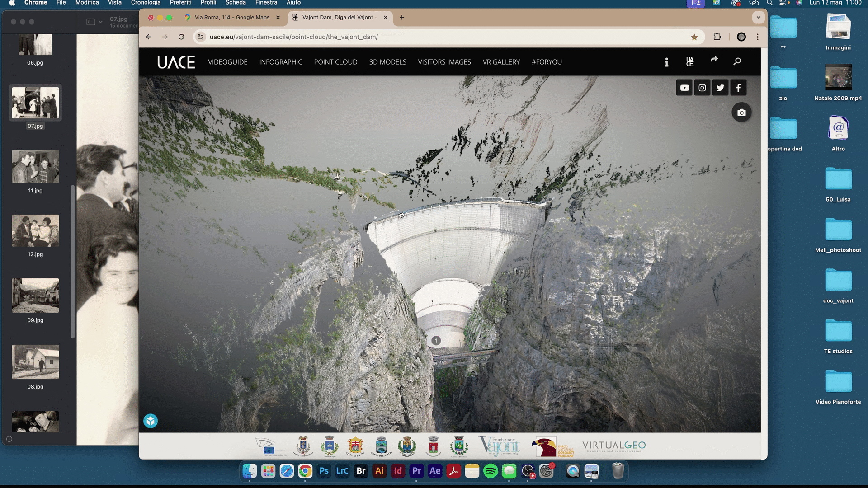
Task: Open the search magnifier in site header
Action: (x=737, y=61)
